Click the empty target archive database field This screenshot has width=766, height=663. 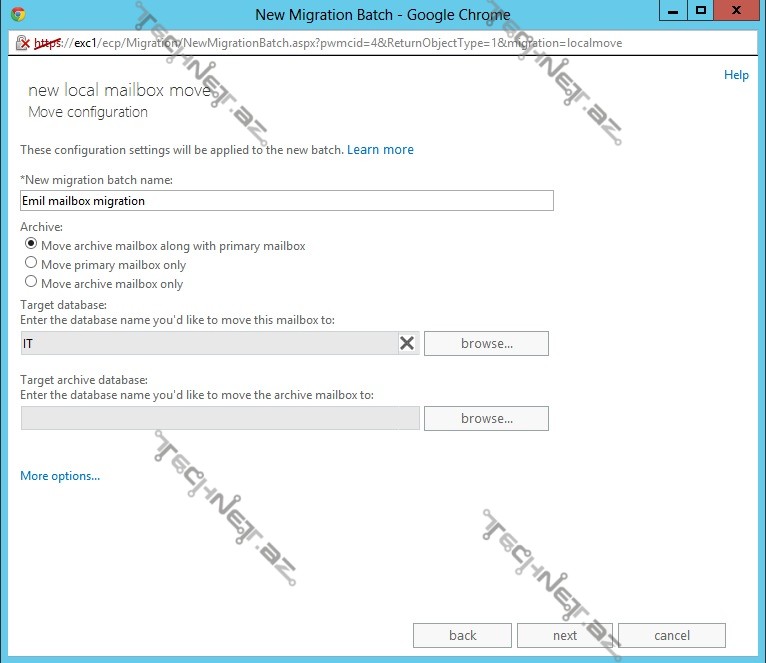[220, 418]
